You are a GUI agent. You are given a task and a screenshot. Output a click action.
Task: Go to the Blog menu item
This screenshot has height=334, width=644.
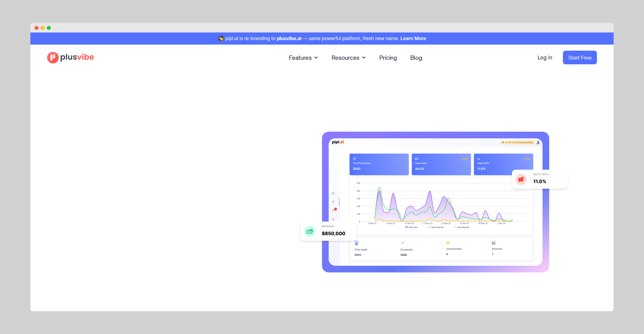tap(416, 58)
